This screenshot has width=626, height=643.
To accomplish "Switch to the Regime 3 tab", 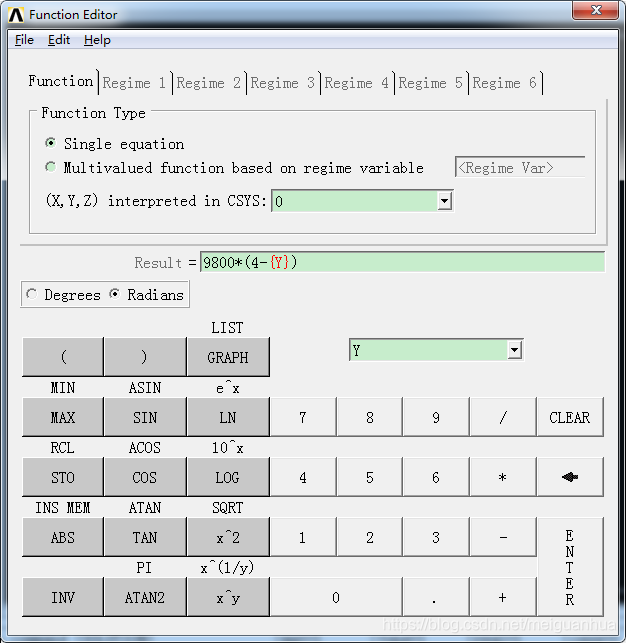I will coord(282,83).
